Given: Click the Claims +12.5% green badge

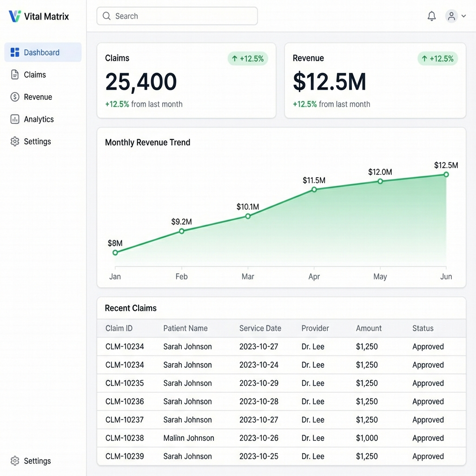Looking at the screenshot, I should (248, 59).
